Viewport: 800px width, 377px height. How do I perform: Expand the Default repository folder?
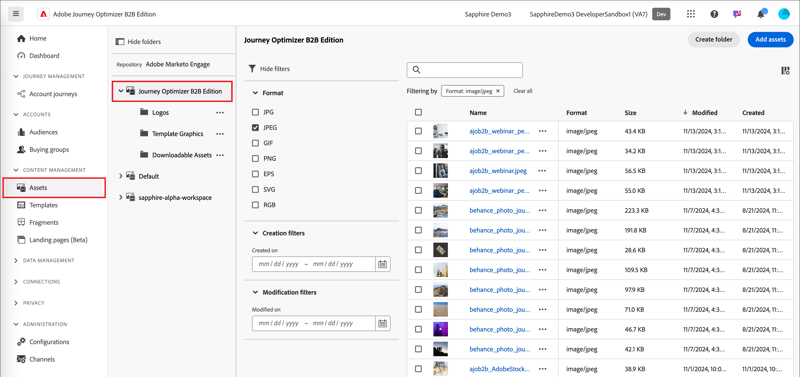coord(120,176)
